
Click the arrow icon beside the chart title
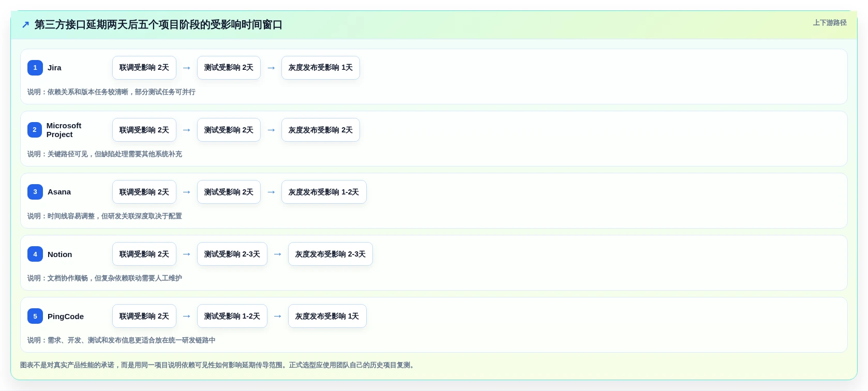click(x=25, y=25)
